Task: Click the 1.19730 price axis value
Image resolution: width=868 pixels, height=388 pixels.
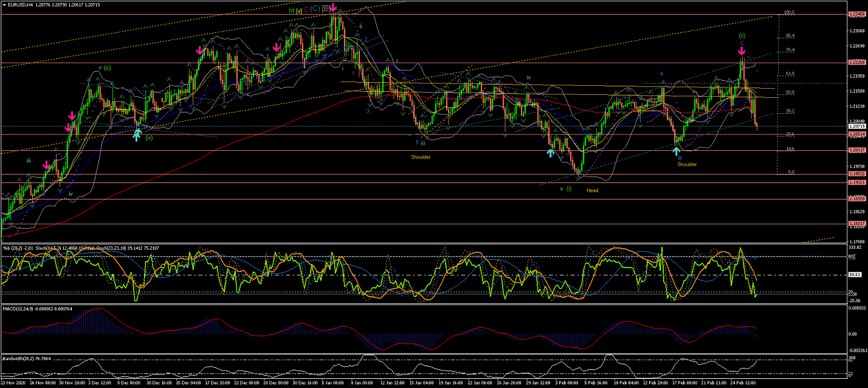Action: click(x=856, y=166)
